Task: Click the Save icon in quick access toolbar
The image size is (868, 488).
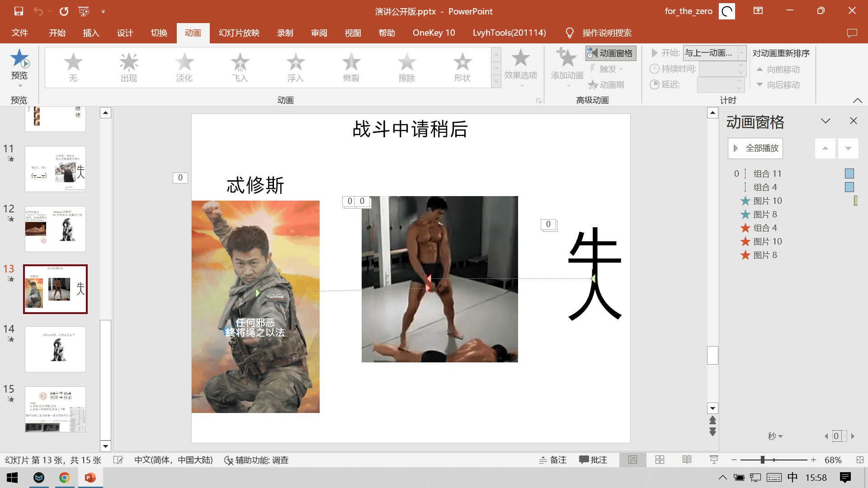Action: 19,11
